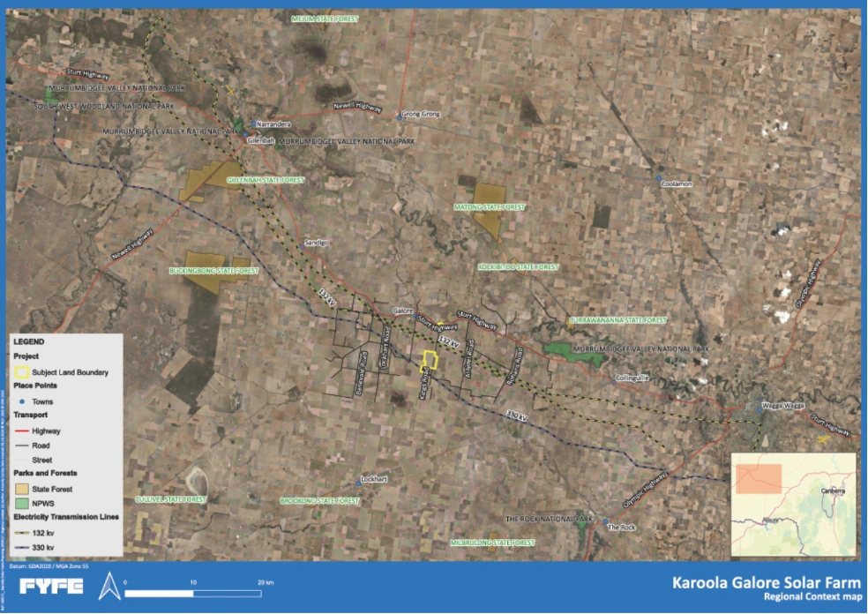The width and height of the screenshot is (868, 614).
Task: Click the yellow subject land outline on the map
Action: pyautogui.click(x=430, y=360)
